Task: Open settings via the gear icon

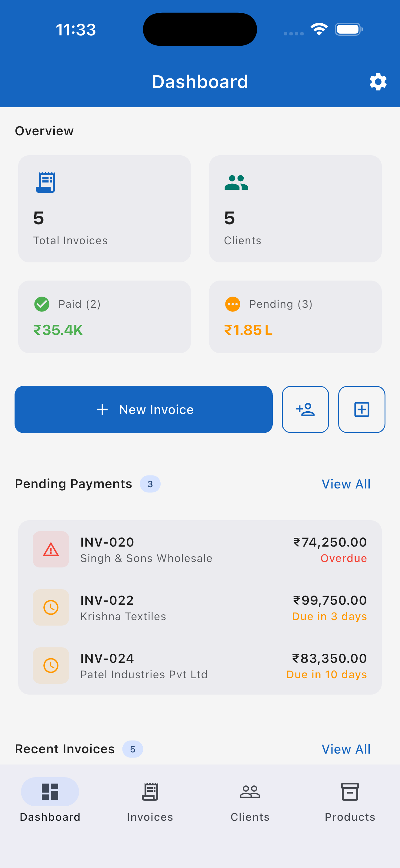Action: 378,81
